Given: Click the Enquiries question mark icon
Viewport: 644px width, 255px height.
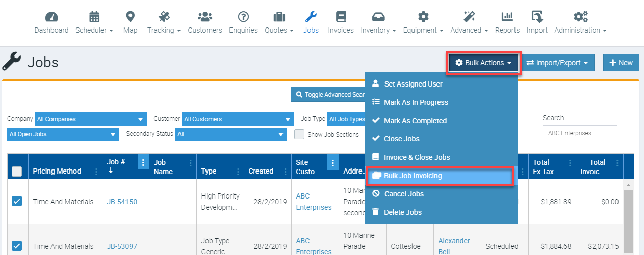Looking at the screenshot, I should coord(244,17).
